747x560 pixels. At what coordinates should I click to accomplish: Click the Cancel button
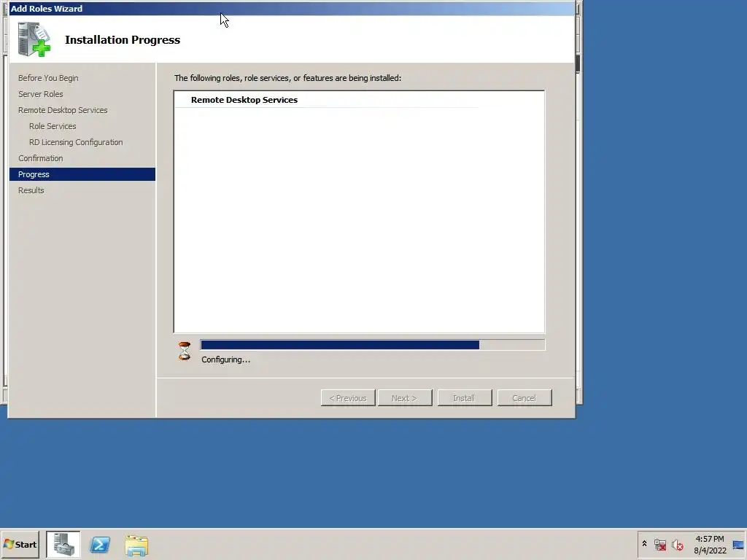[x=525, y=398]
